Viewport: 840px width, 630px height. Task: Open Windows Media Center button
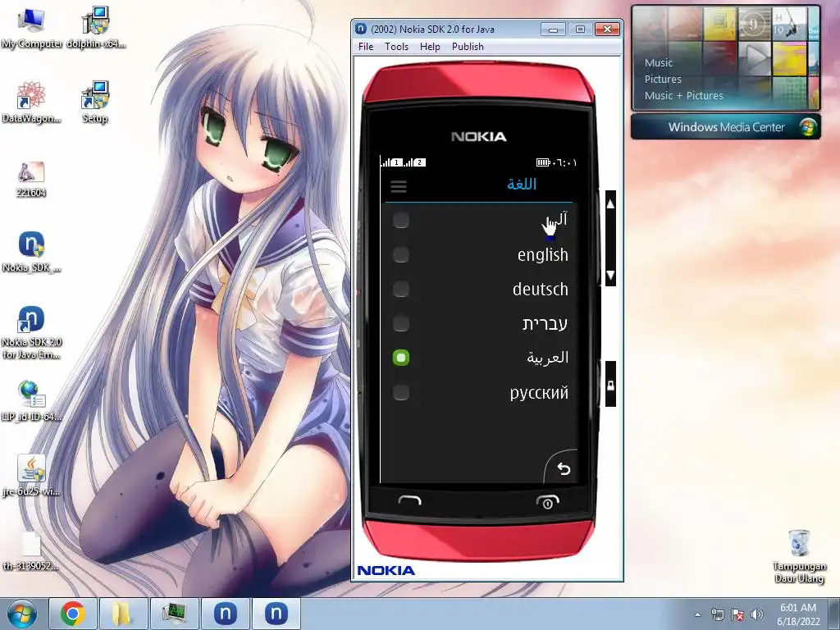726,127
